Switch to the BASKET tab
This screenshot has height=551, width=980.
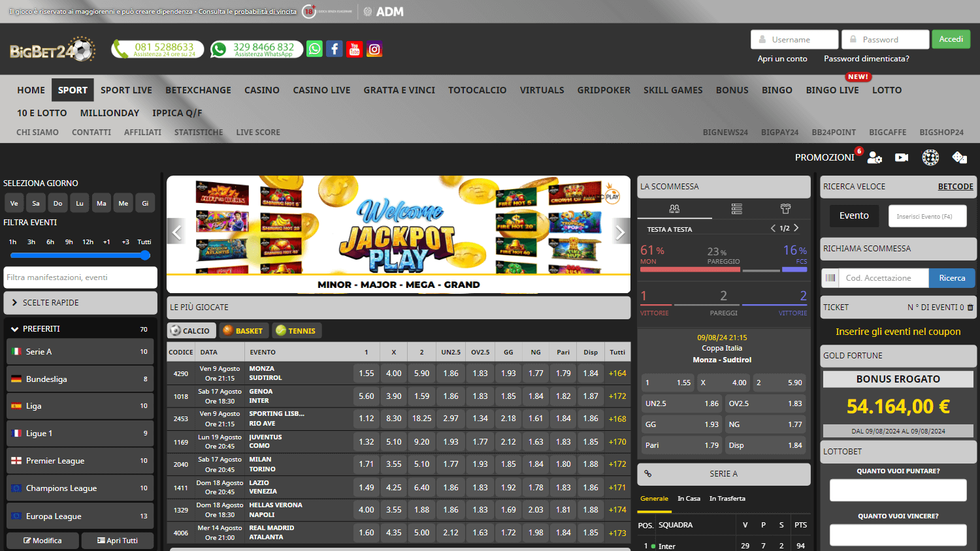243,331
